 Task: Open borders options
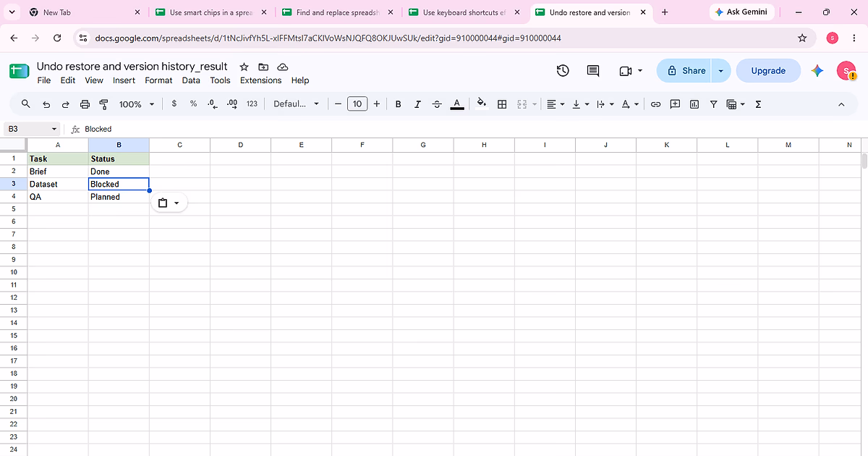(502, 104)
